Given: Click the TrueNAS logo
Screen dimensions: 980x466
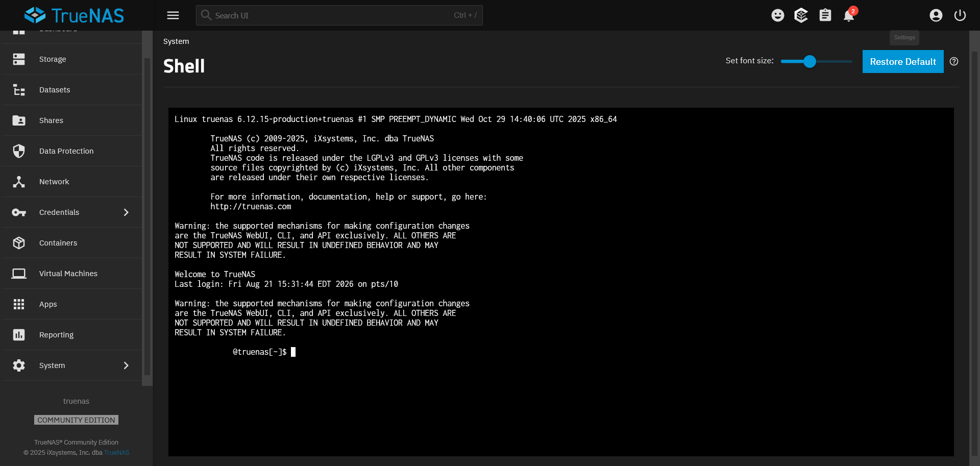Looking at the screenshot, I should click(x=74, y=15).
